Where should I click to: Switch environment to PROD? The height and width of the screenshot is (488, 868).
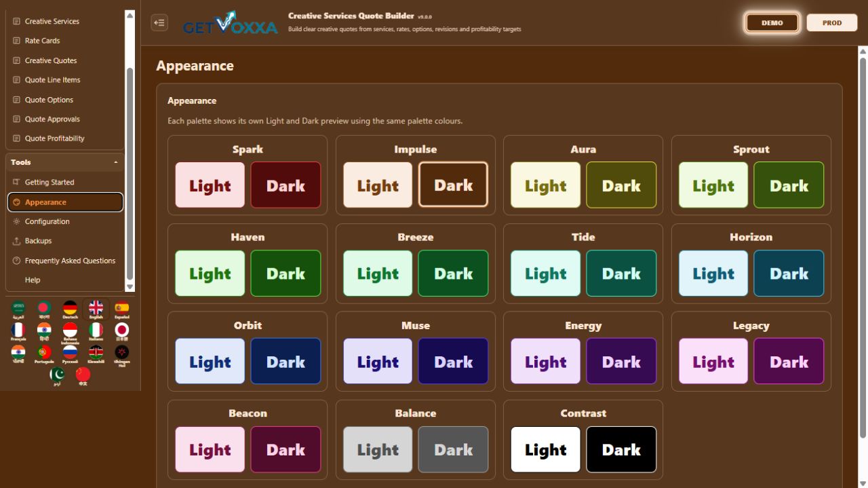(832, 22)
